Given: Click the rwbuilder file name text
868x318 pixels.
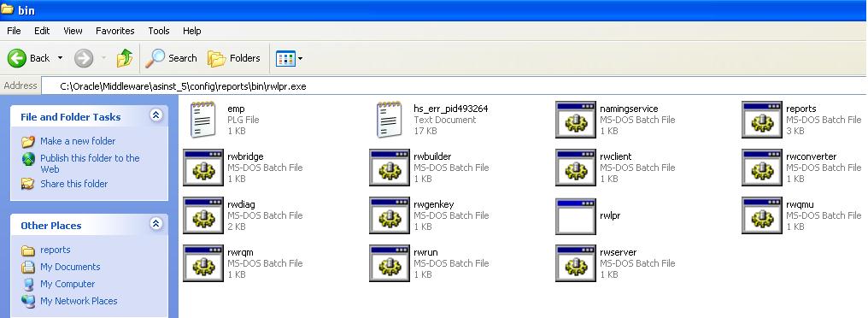Looking at the screenshot, I should click(x=432, y=156).
